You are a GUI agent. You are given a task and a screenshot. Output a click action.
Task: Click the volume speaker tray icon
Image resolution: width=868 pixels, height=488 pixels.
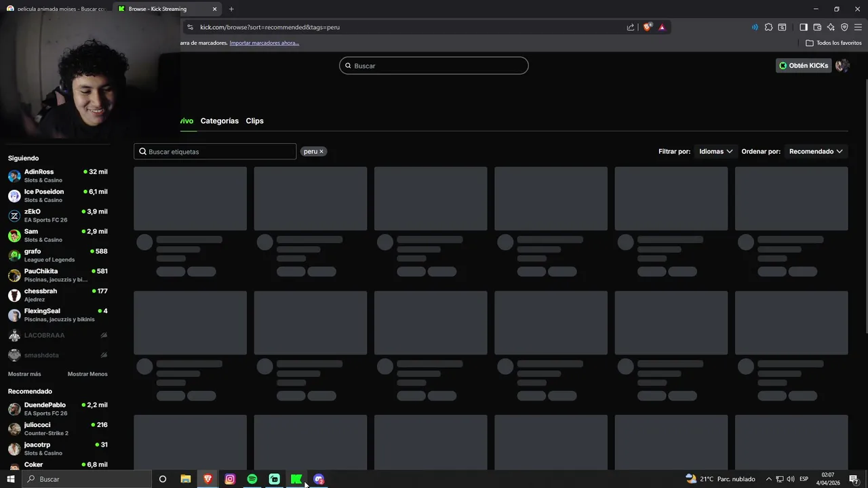point(790,479)
